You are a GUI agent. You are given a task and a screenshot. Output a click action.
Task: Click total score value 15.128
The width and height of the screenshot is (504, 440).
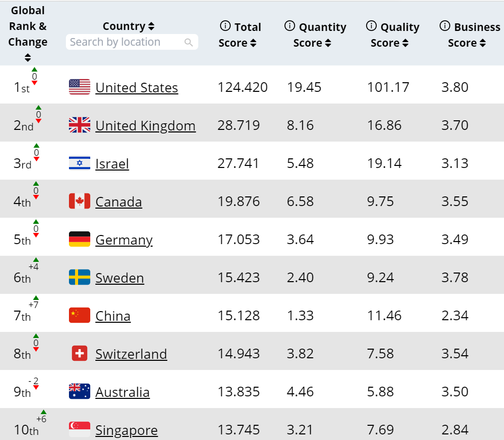pos(238,316)
